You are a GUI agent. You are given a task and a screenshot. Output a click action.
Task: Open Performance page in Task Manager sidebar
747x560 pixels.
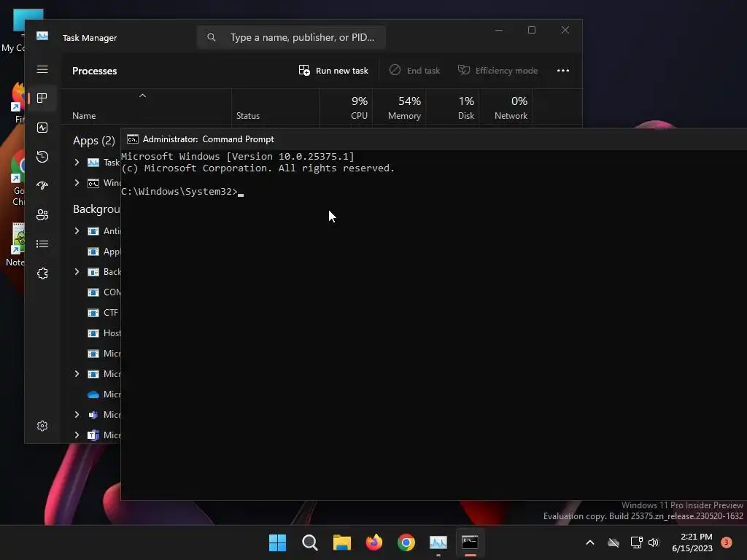42,128
